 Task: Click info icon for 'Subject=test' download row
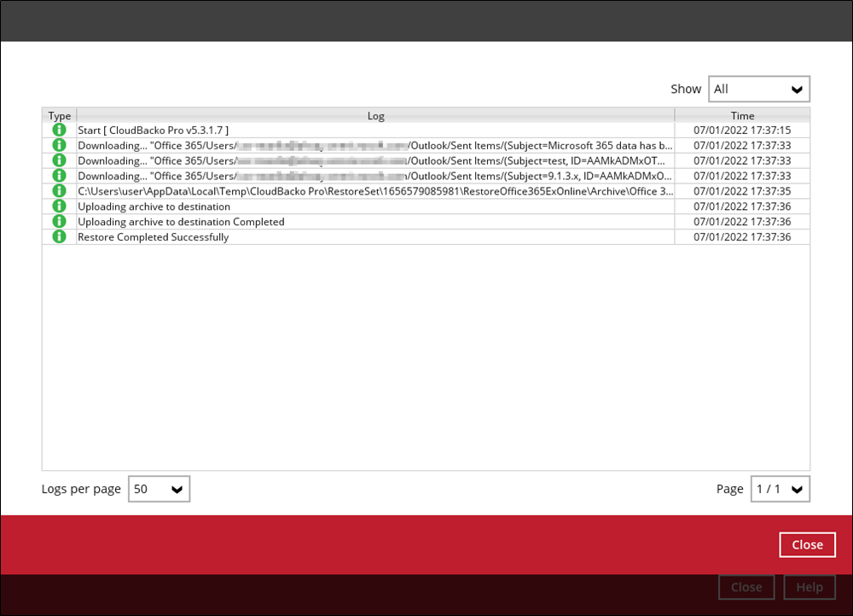(59, 160)
